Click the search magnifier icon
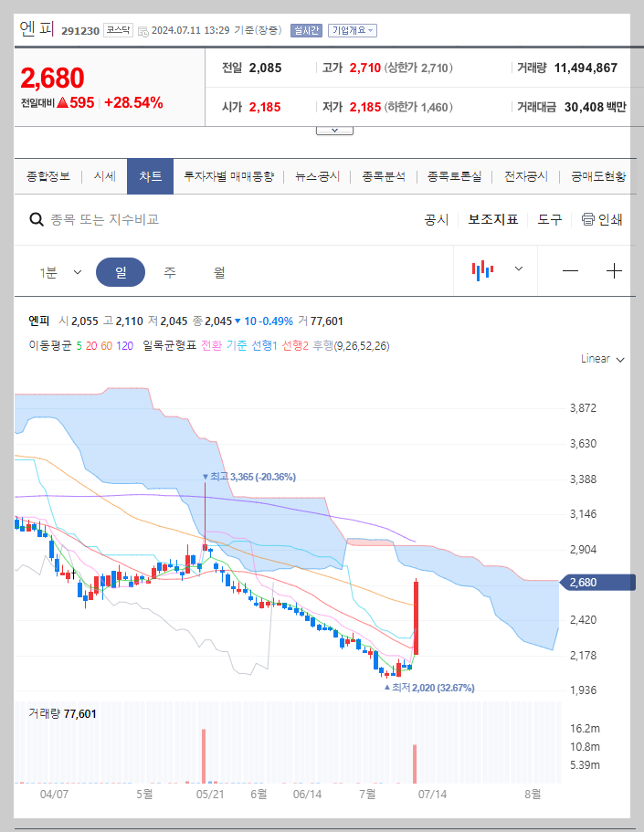 [37, 220]
